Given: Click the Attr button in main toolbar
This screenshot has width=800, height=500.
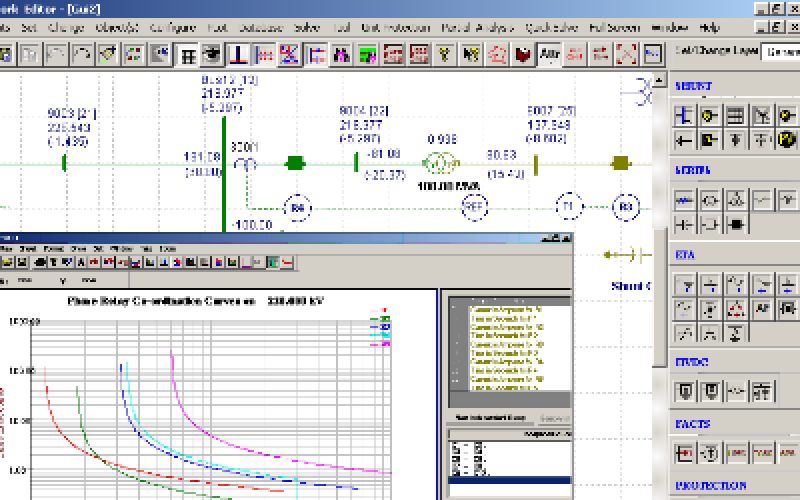Looking at the screenshot, I should 549,54.
